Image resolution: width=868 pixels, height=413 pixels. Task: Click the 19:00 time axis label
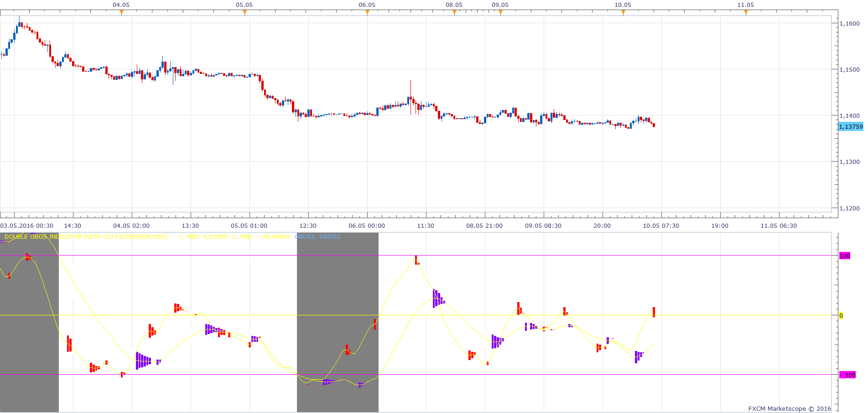pos(720,225)
